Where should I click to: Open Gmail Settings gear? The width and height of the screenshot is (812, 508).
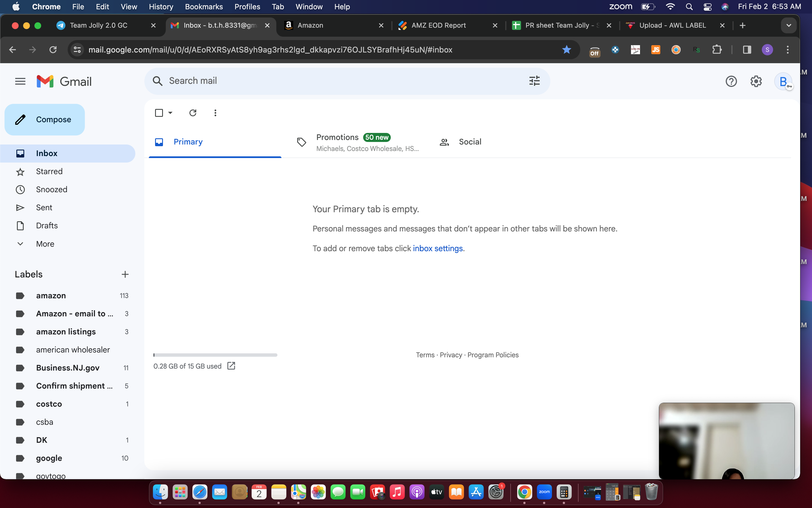(x=756, y=81)
